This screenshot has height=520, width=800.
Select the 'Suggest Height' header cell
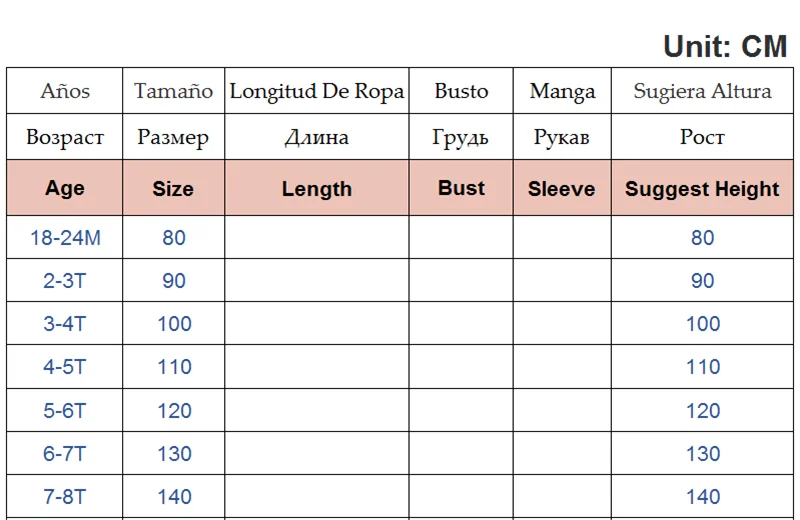pyautogui.click(x=702, y=188)
